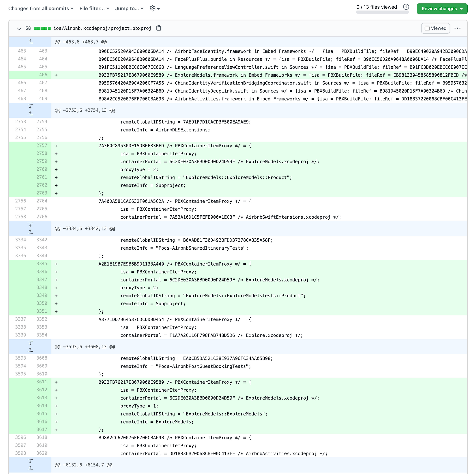Click the plus marker on line 466
The width and height of the screenshot is (476, 474).
coord(56,75)
